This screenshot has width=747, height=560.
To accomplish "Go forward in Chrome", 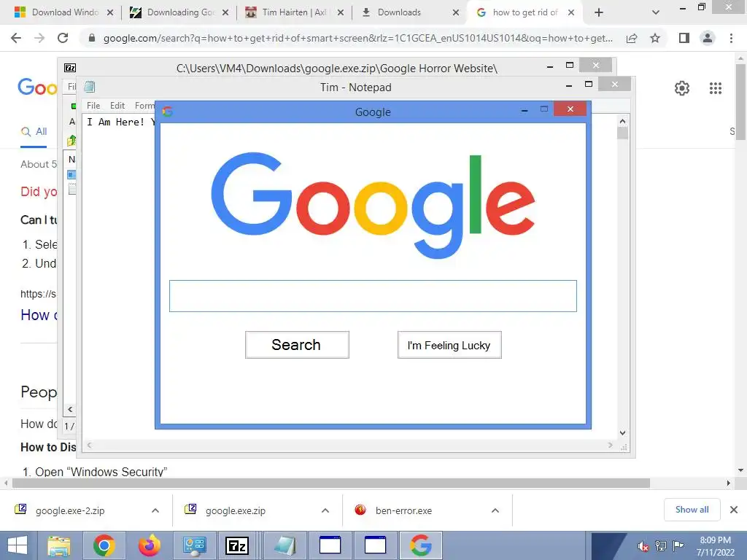I will [39, 38].
